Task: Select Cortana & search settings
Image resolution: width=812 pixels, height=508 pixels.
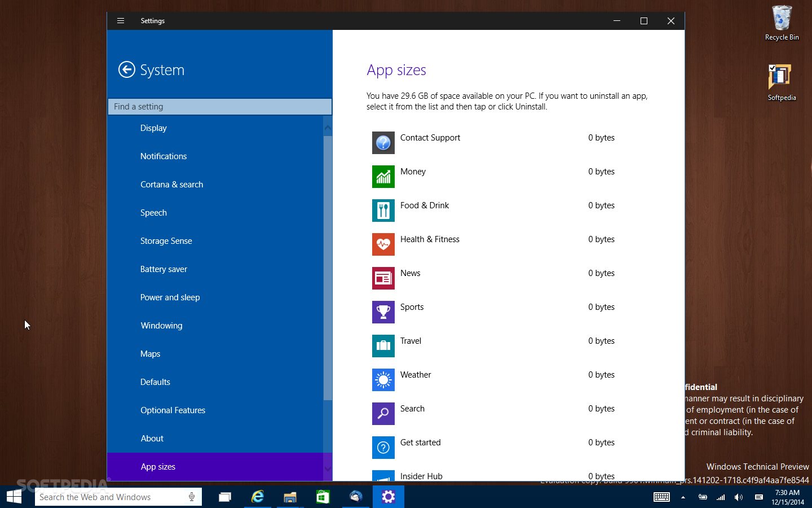Action: click(x=171, y=185)
